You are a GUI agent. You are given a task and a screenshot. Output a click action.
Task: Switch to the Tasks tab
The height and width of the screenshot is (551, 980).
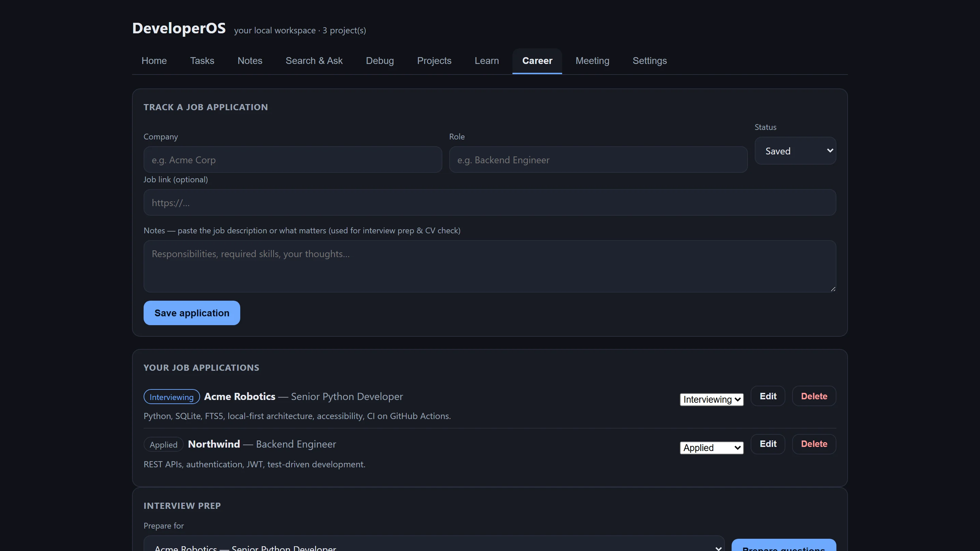click(202, 61)
